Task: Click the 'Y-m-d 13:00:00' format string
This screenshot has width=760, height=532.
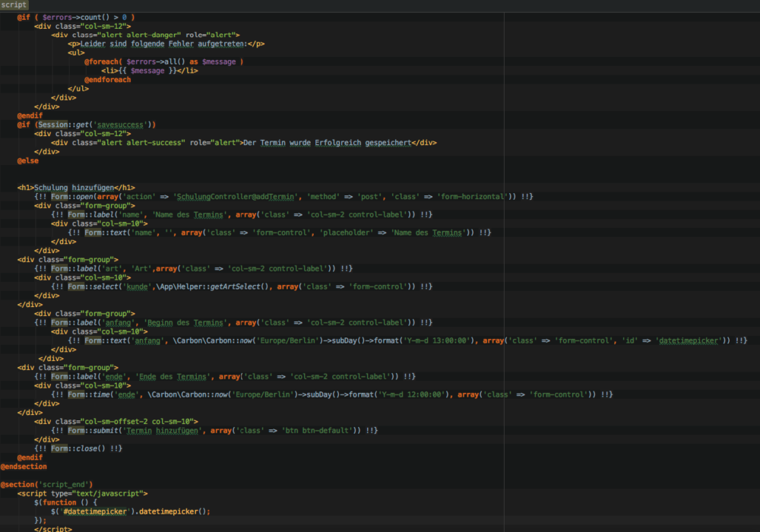Action: click(437, 340)
